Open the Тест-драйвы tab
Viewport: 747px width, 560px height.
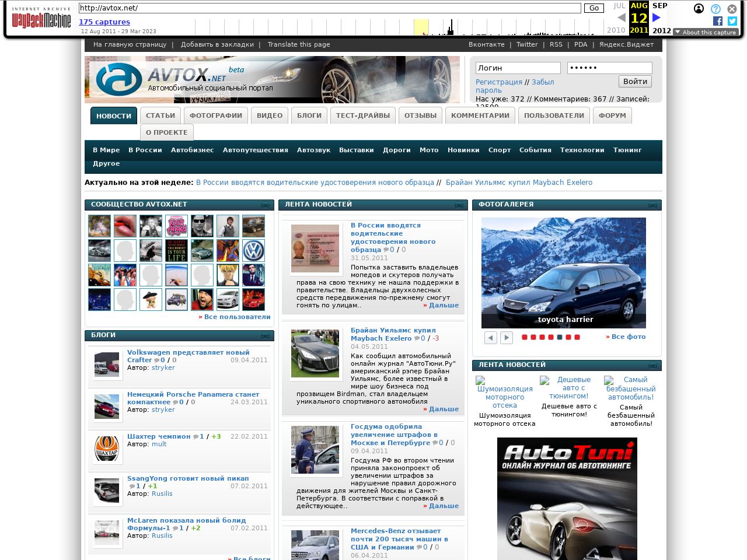click(x=362, y=116)
